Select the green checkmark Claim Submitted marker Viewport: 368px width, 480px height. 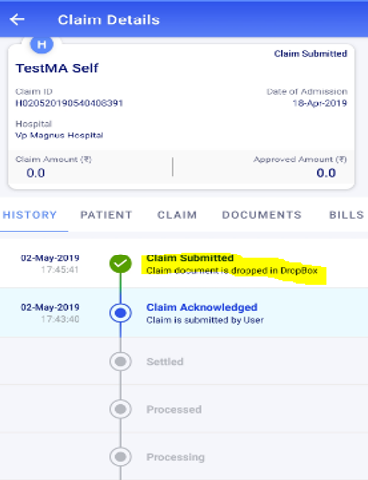(120, 264)
